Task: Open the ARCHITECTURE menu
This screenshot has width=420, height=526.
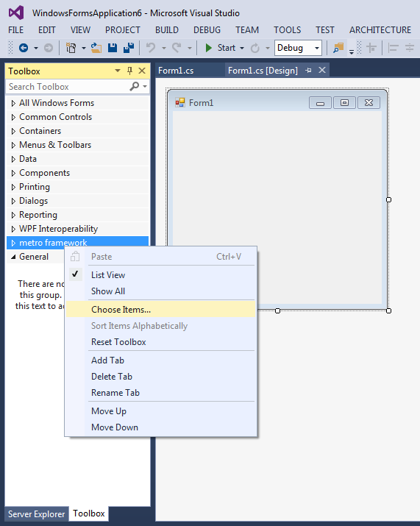Action: pyautogui.click(x=380, y=30)
